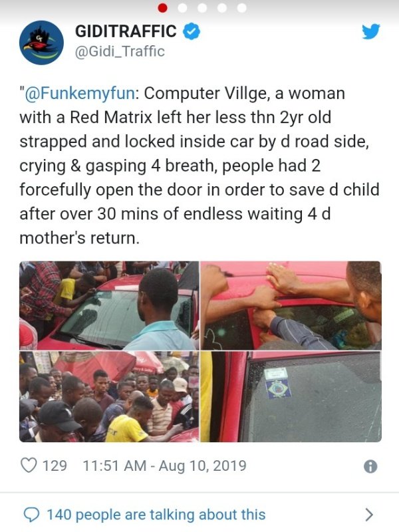Click the speech bubble reply icon
This screenshot has width=399, height=532.
tap(31, 515)
